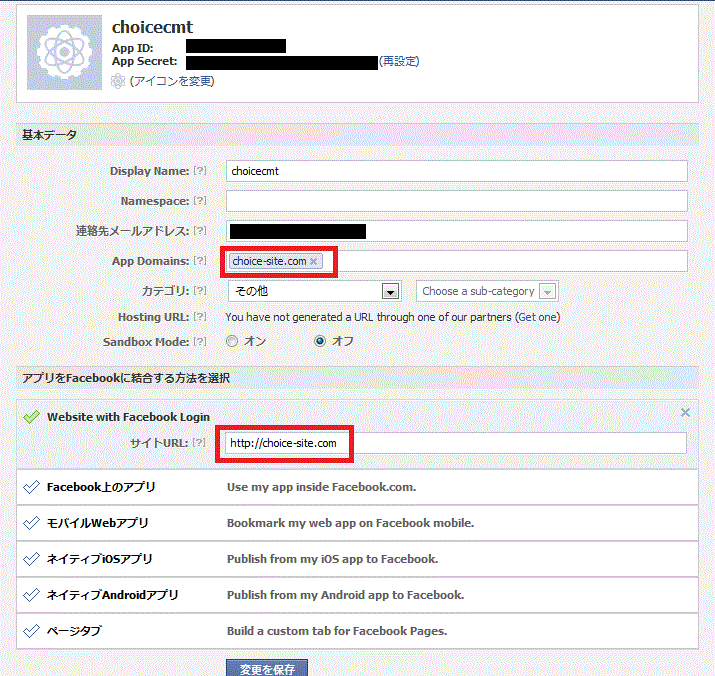The width and height of the screenshot is (715, 676).
Task: Click the Sandbox Mode help [?] icon
Action: [200, 341]
